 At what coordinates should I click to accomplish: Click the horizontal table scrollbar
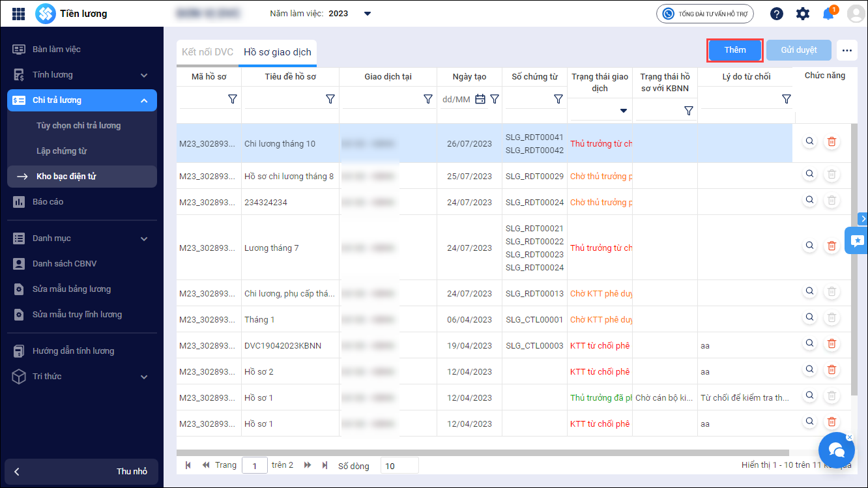tap(483, 452)
